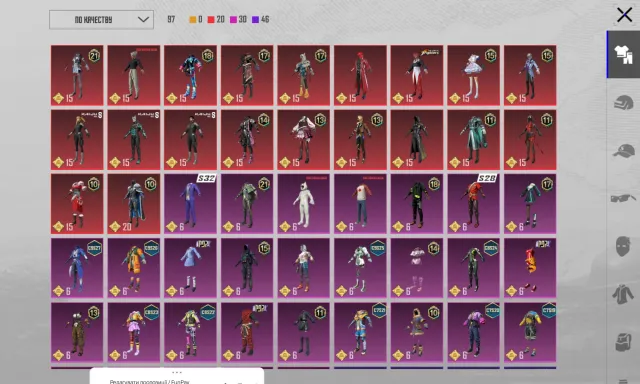This screenshot has width=640, height=384.
Task: Select orange coat card labeled C3S26
Action: click(x=134, y=268)
